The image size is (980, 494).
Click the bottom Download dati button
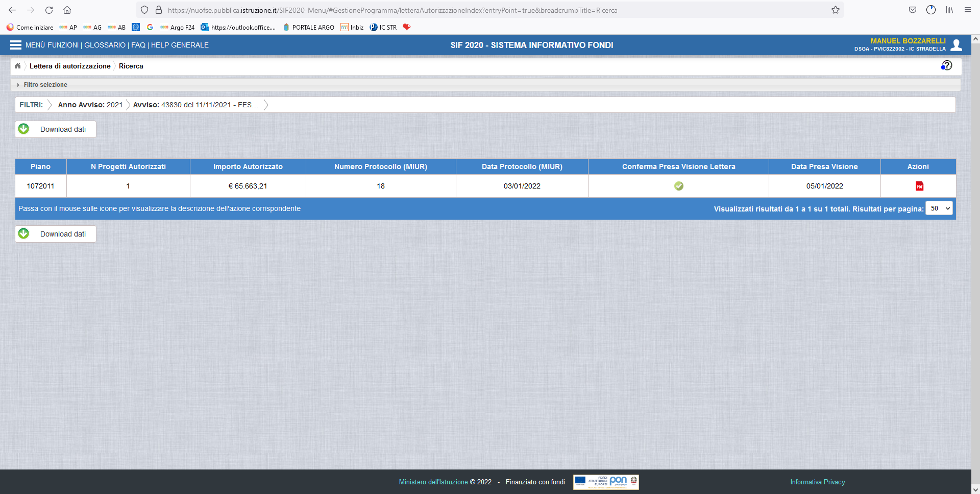click(56, 234)
